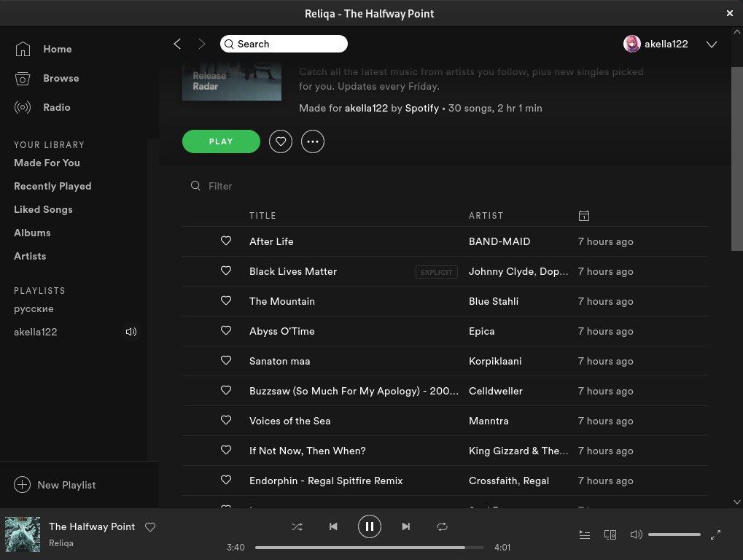
Task: Go back with the left arrow
Action: [x=177, y=44]
